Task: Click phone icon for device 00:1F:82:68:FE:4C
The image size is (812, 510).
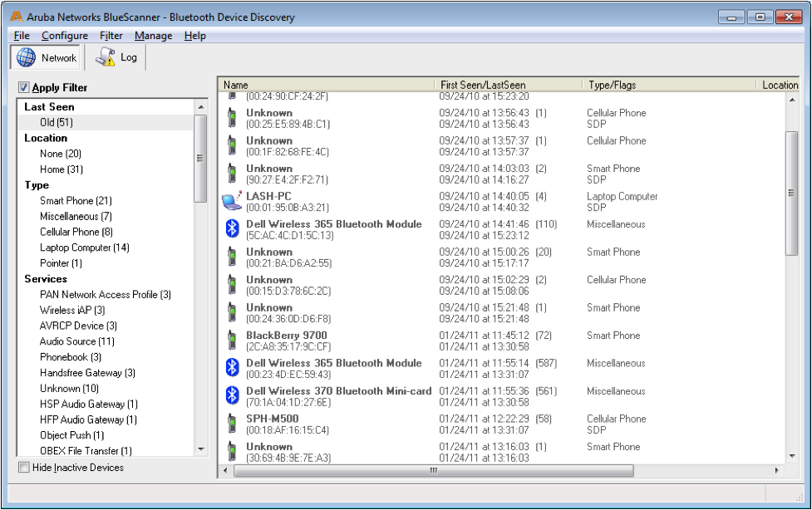Action: tap(232, 146)
